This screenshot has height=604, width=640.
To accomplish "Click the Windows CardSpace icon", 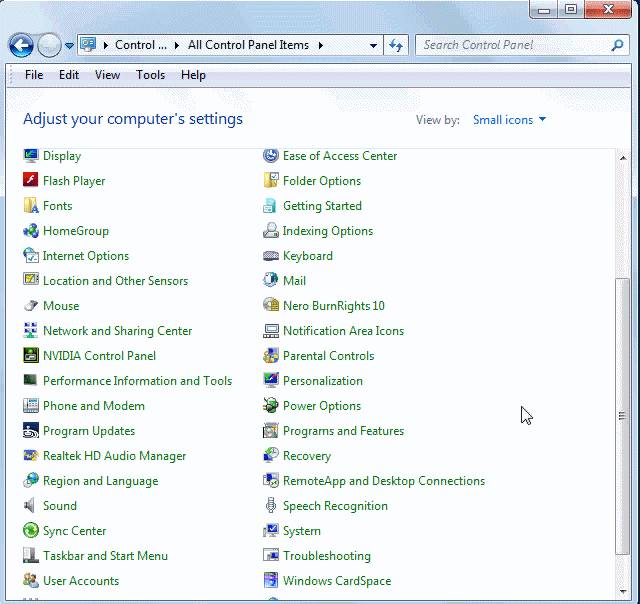I will (x=271, y=581).
